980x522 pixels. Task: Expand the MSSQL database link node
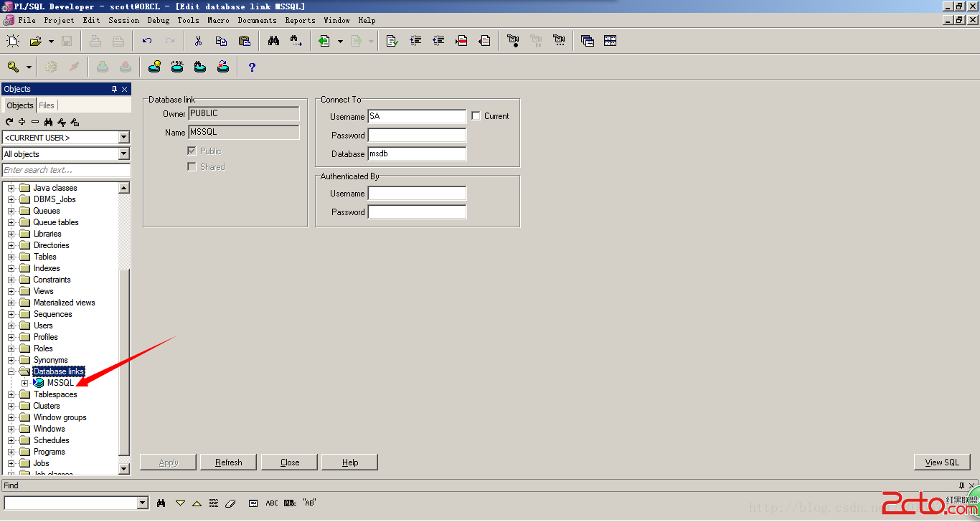[24, 383]
